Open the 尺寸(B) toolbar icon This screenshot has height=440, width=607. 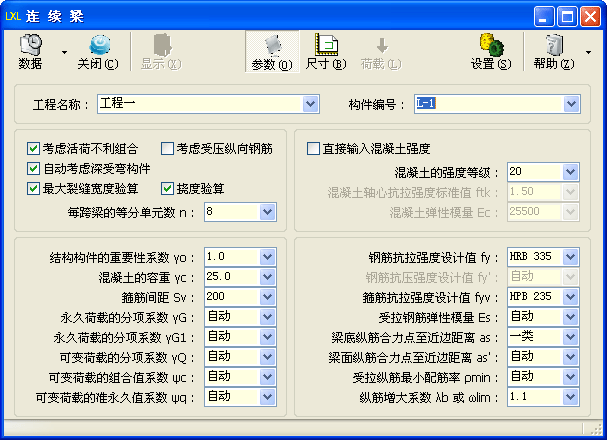pyautogui.click(x=326, y=52)
